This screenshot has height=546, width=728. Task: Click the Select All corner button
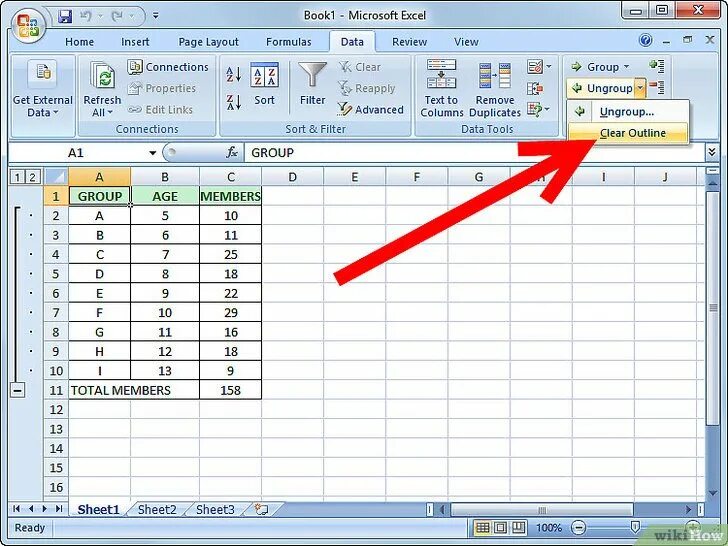pos(56,177)
